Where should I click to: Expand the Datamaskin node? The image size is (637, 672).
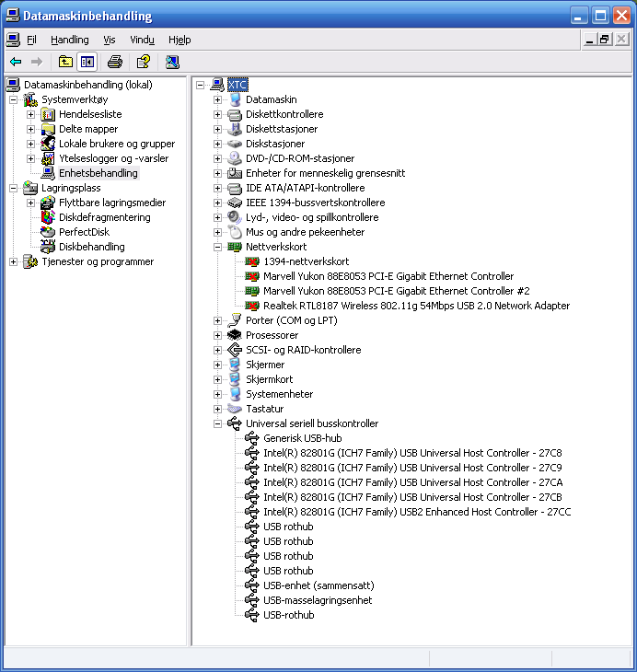coord(218,99)
